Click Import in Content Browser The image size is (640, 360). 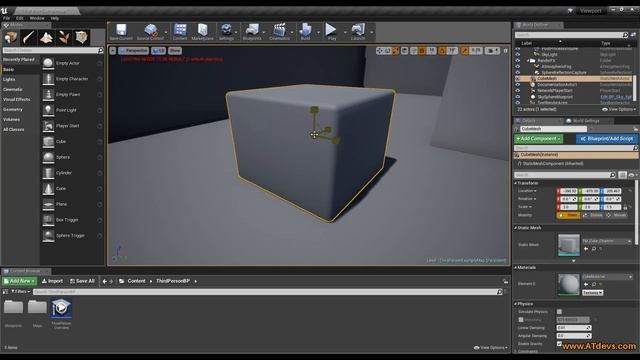point(52,281)
